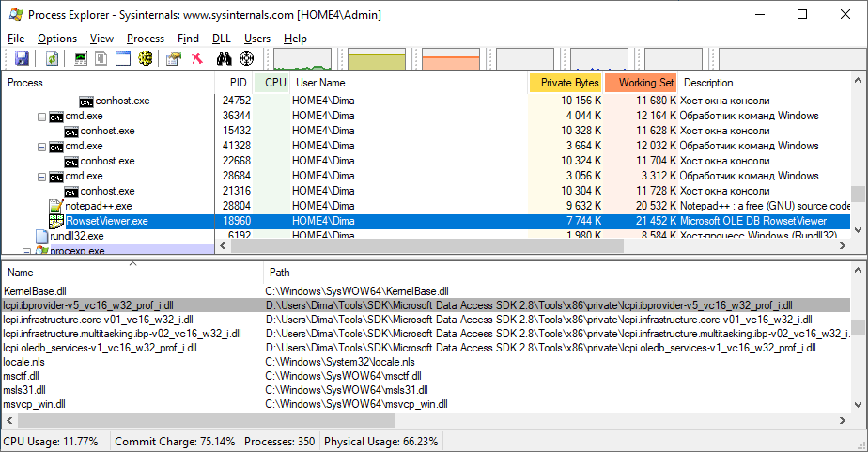This screenshot has width=868, height=452.
Task: Open the DLL menu
Action: tap(222, 39)
